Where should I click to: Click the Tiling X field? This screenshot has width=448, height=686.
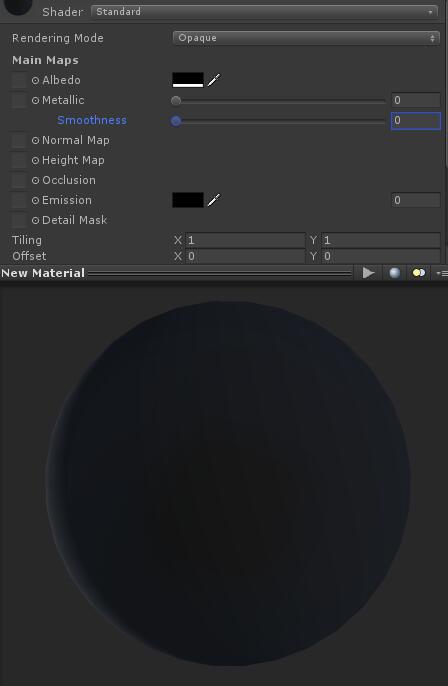click(245, 240)
